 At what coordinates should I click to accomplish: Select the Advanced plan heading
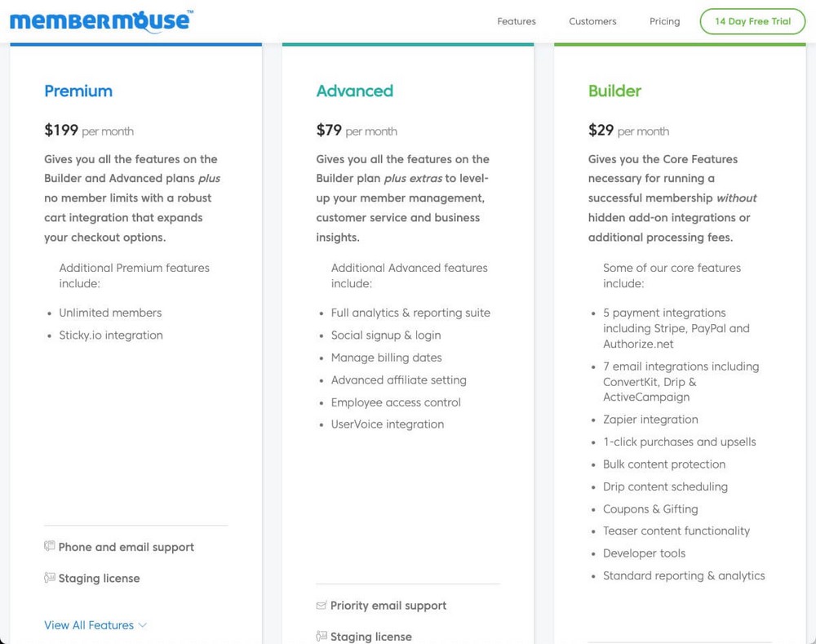tap(354, 91)
